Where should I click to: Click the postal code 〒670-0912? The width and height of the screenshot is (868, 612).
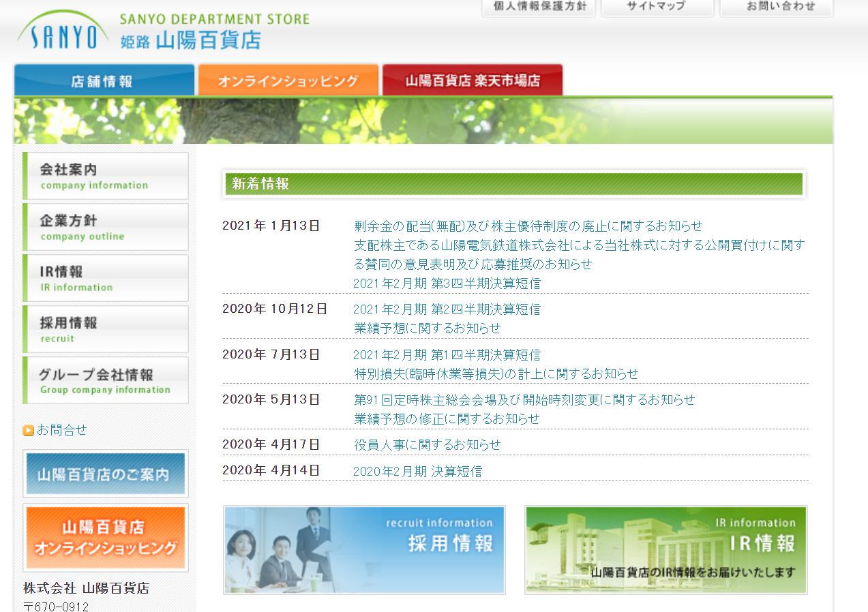(x=56, y=606)
